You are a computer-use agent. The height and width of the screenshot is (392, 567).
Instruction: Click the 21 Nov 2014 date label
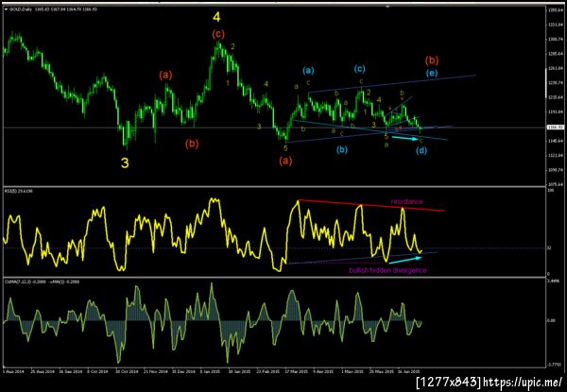point(155,371)
